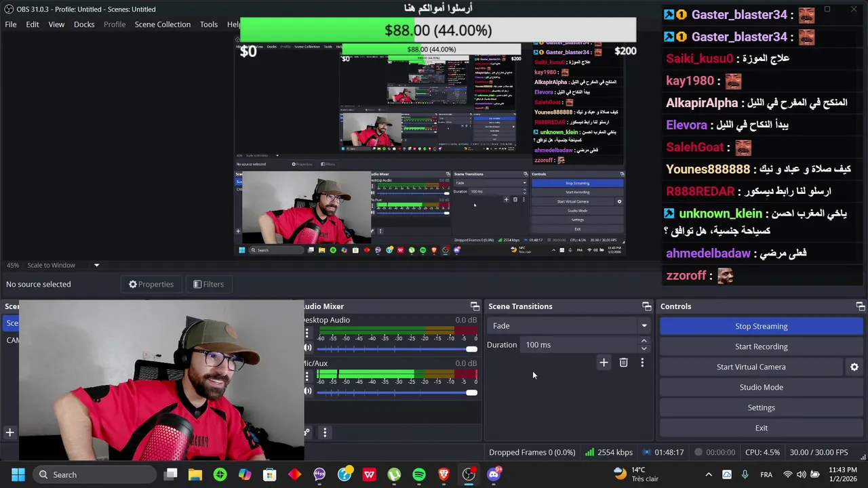Click Stop Streaming button
Viewport: 868px width, 488px height.
point(761,326)
